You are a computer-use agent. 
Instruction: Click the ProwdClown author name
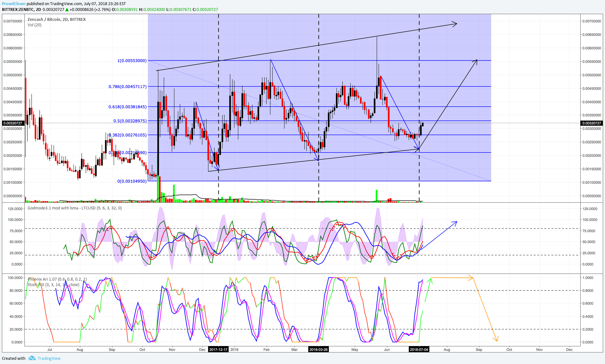coord(14,4)
